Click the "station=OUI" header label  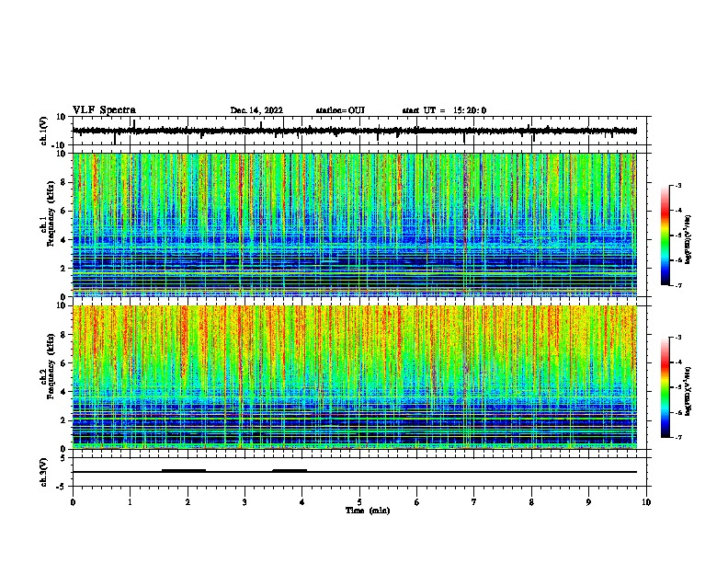(340, 110)
